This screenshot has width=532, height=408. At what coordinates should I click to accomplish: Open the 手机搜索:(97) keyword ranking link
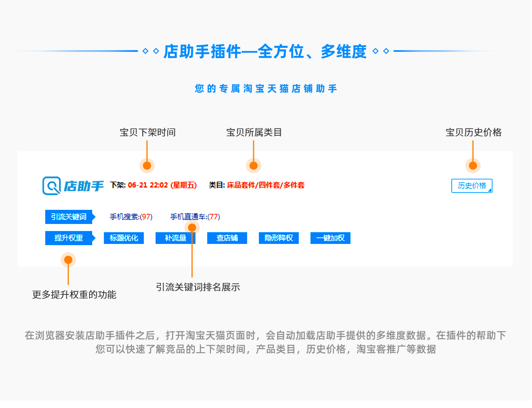point(130,217)
